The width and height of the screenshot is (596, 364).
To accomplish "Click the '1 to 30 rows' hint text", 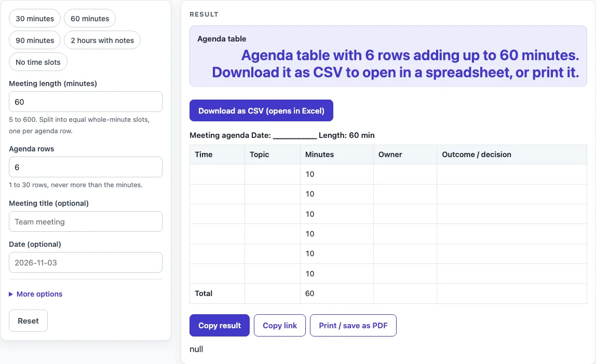I will point(76,185).
